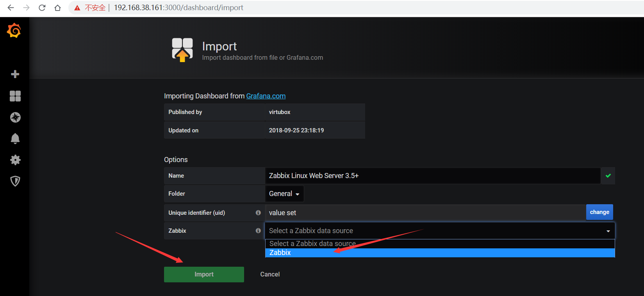This screenshot has height=296, width=644.
Task: Click the 'virtubox' publisher value
Action: (280, 112)
